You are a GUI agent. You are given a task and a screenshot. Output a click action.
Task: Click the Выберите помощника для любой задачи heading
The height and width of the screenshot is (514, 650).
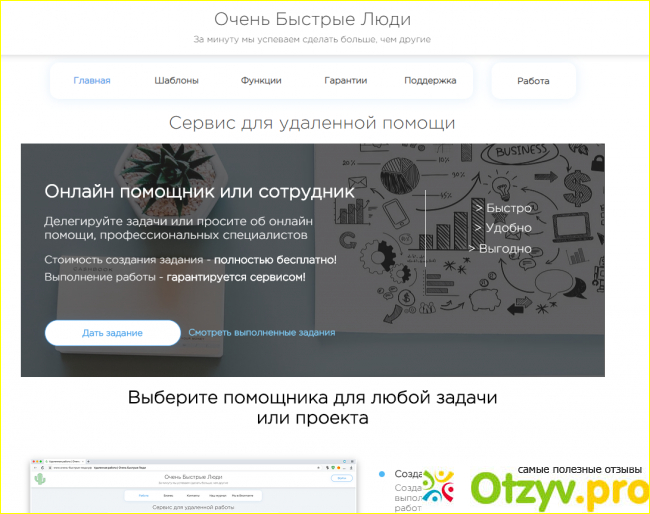[x=312, y=397]
